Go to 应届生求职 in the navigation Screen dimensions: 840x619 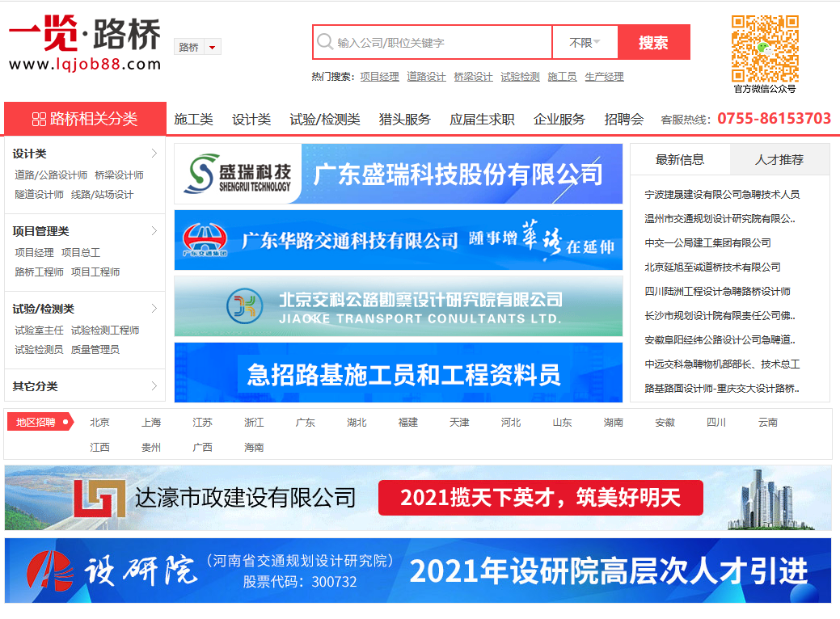[482, 120]
